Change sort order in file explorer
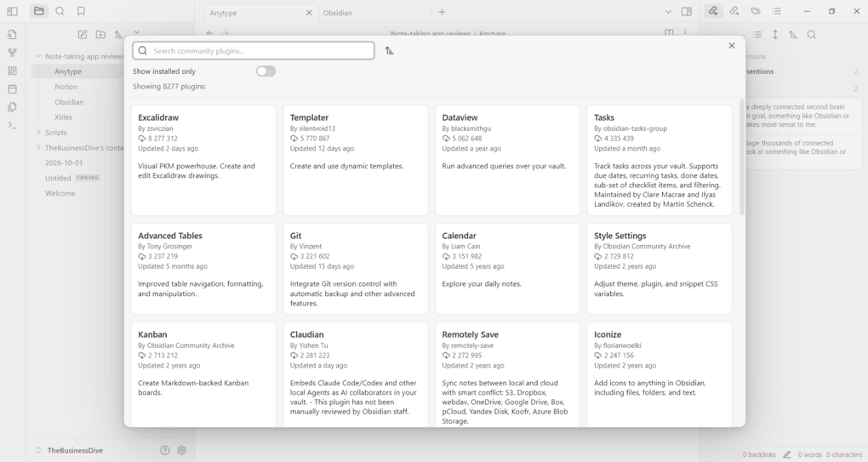 (x=118, y=34)
